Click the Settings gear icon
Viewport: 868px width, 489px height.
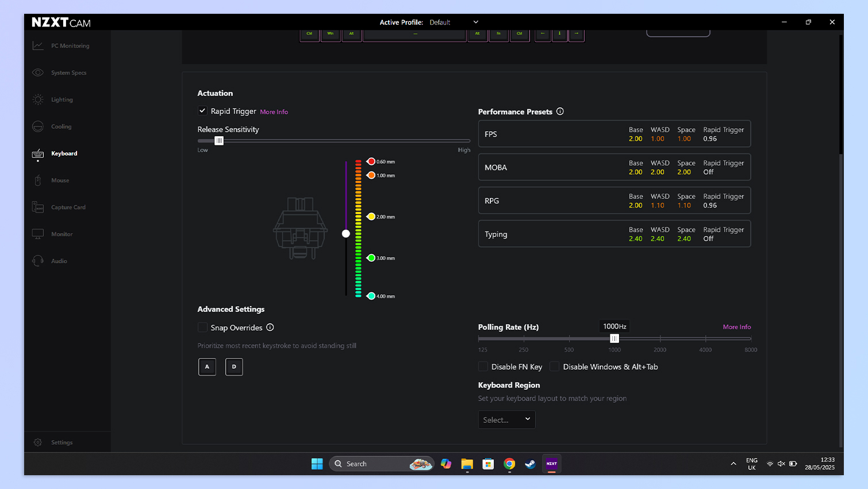38,442
